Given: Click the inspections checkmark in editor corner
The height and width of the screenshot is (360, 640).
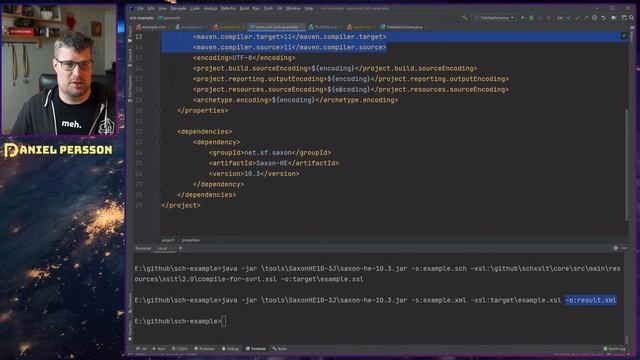Looking at the screenshot, I should pos(624,36).
